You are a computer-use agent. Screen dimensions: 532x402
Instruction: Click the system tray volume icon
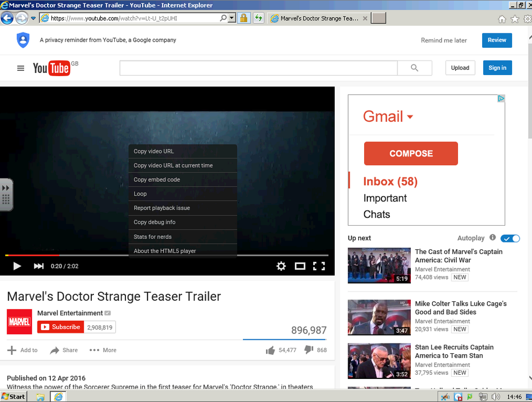click(496, 397)
